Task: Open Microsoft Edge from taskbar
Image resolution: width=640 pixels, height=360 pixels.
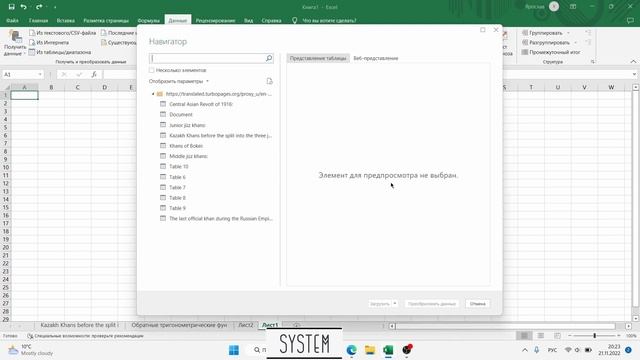Action: 351,350
